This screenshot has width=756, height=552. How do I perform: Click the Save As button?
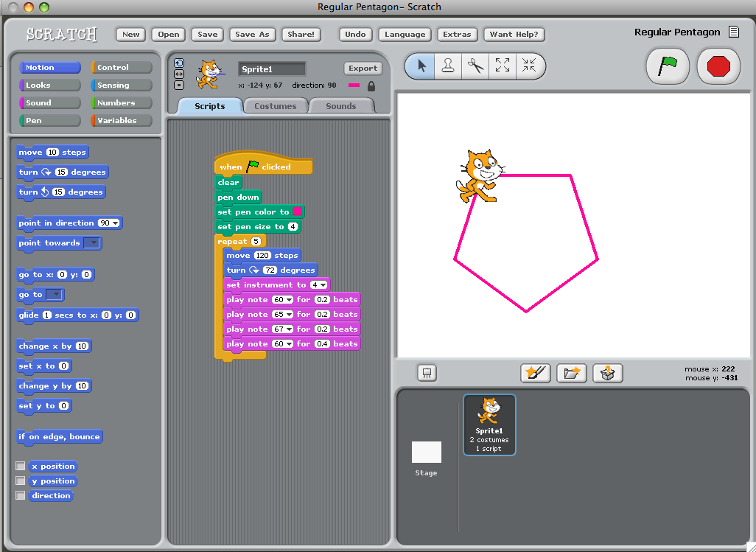tap(252, 35)
